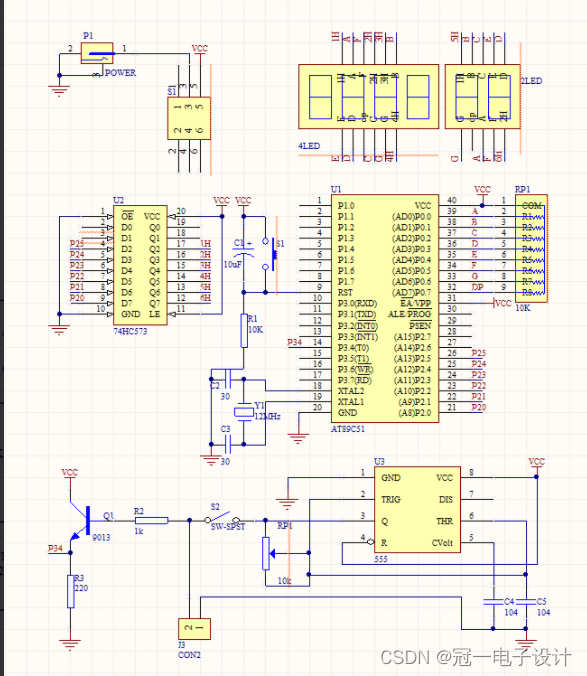Click the 'CON2' label under J3

[189, 655]
